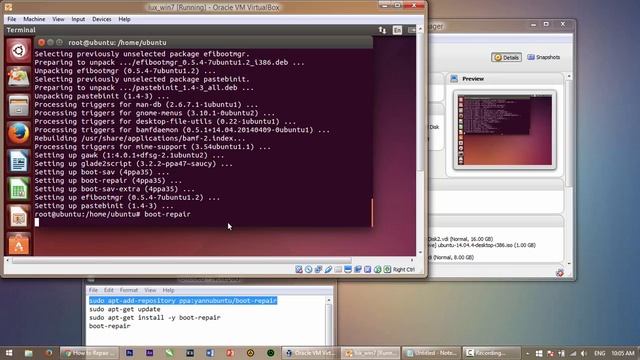The image size is (640, 360).
Task: Open Firefox icon on Windows taskbar
Action: (x=49, y=353)
